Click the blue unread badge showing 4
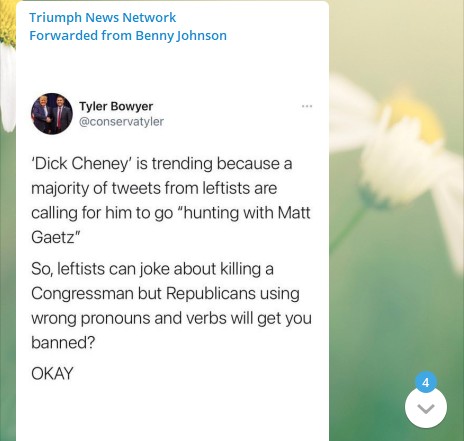The width and height of the screenshot is (464, 441). [426, 382]
